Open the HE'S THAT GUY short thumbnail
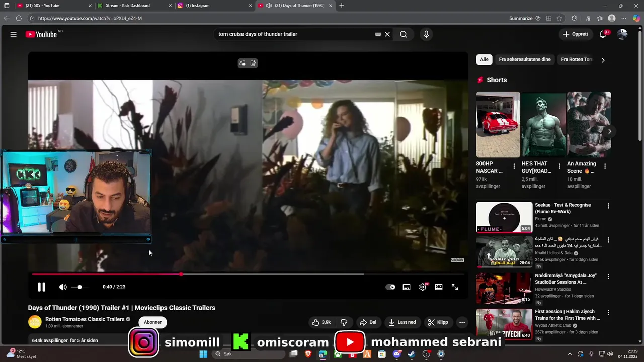Image resolution: width=644 pixels, height=362 pixels. click(543, 125)
